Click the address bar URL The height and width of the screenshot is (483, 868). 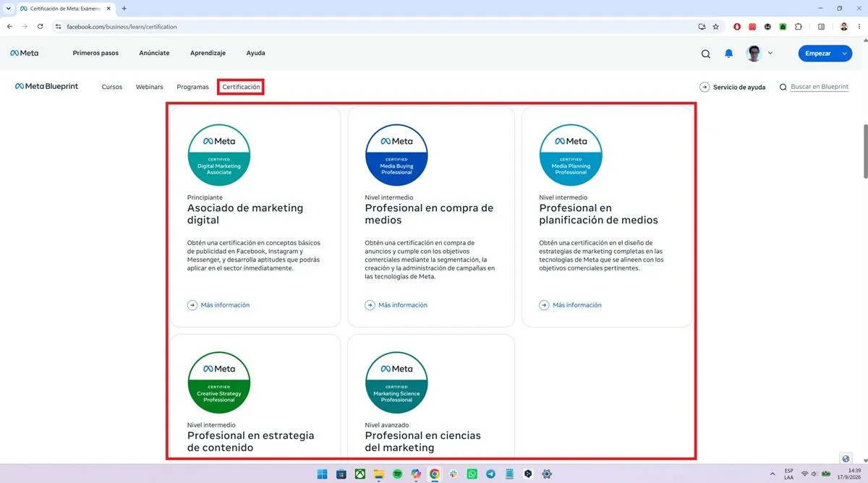pyautogui.click(x=122, y=27)
